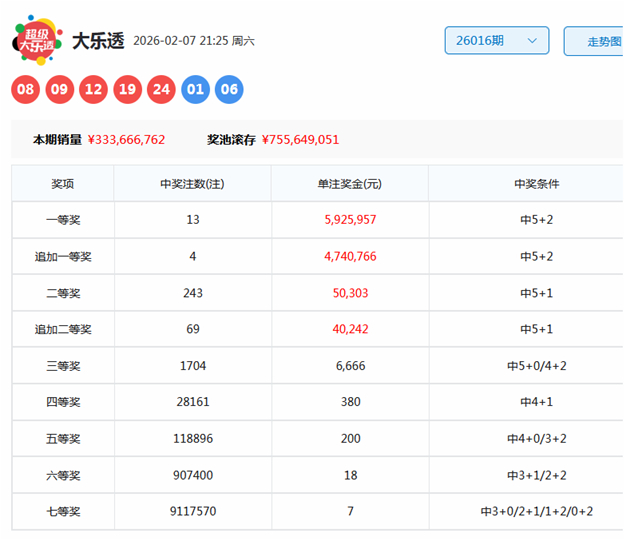Click the 追加一等奖 winner count 4
624x539 pixels.
[193, 256]
